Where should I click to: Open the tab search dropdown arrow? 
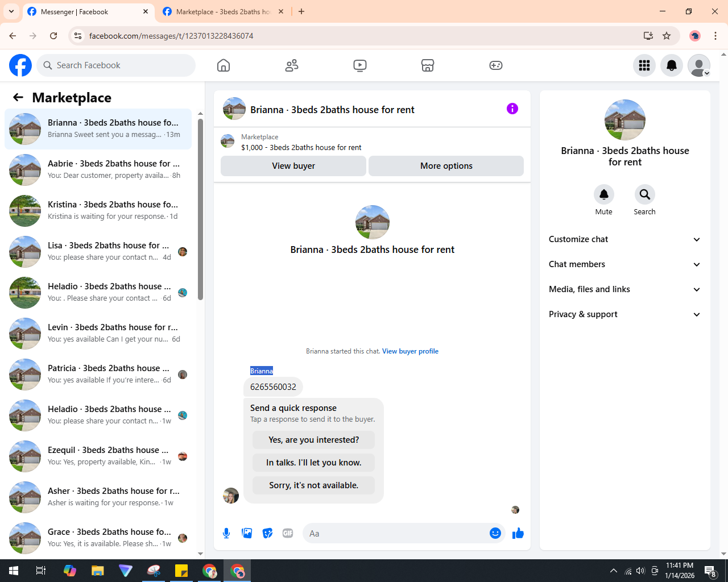click(11, 11)
